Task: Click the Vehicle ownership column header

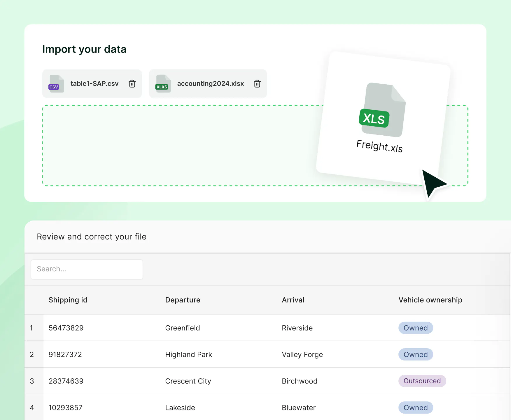Action: click(430, 300)
